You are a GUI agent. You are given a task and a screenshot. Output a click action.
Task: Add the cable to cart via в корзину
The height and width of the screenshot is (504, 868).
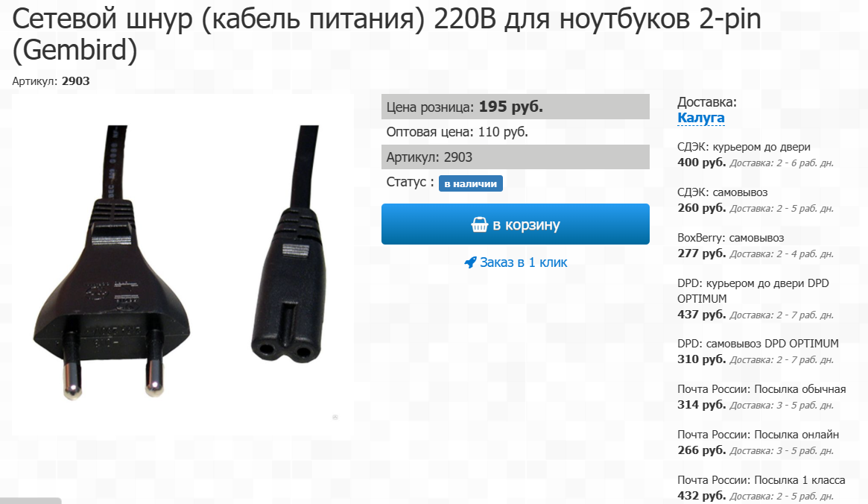click(x=515, y=224)
